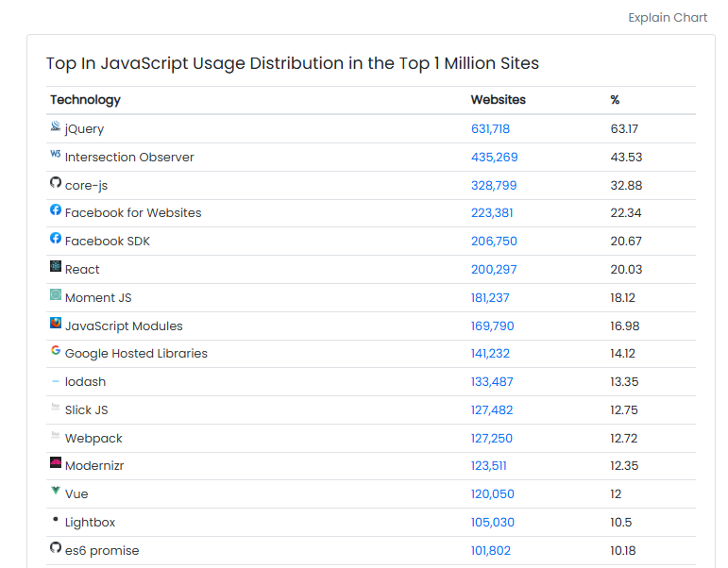This screenshot has height=568, width=728.
Task: Click the small icon beside Slick JS
Action: click(56, 407)
